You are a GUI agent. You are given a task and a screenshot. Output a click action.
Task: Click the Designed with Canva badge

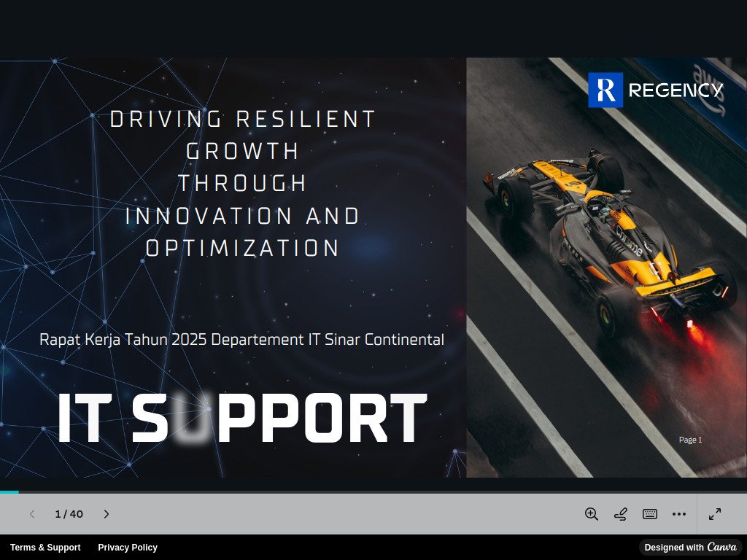coord(690,548)
